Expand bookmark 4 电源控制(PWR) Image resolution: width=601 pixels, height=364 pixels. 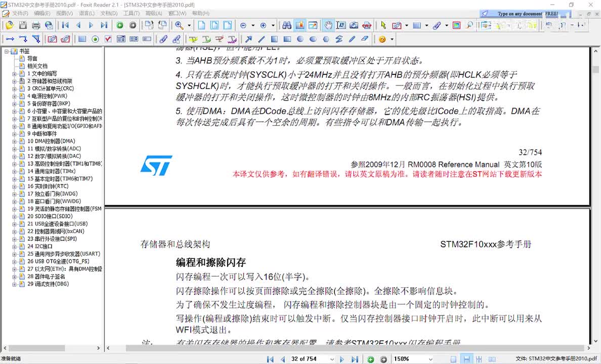[x=14, y=96]
